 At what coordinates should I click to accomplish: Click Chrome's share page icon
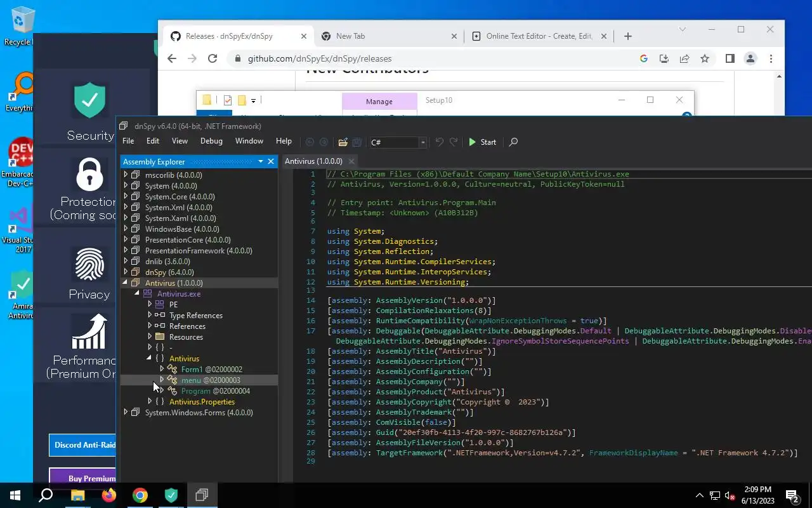click(x=684, y=58)
